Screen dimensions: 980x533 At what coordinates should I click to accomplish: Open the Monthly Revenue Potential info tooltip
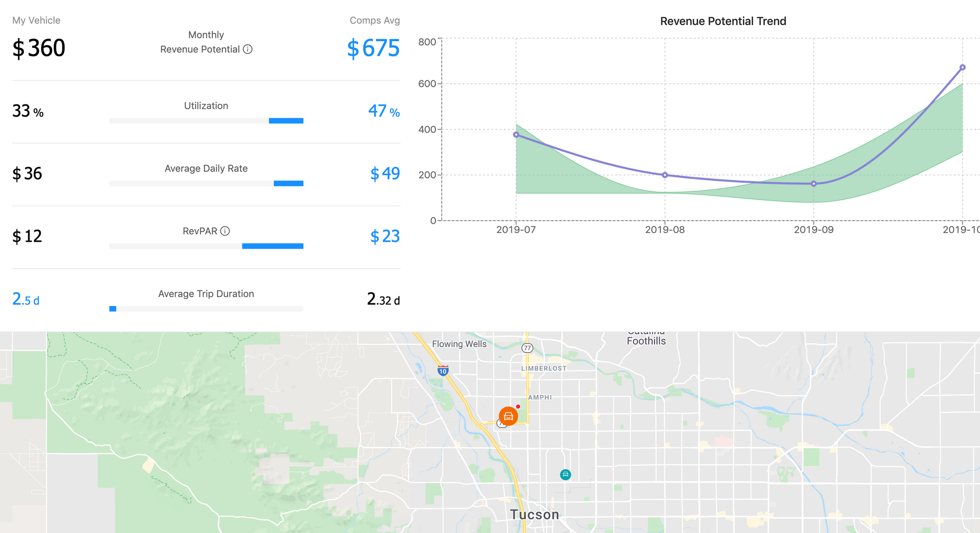248,49
